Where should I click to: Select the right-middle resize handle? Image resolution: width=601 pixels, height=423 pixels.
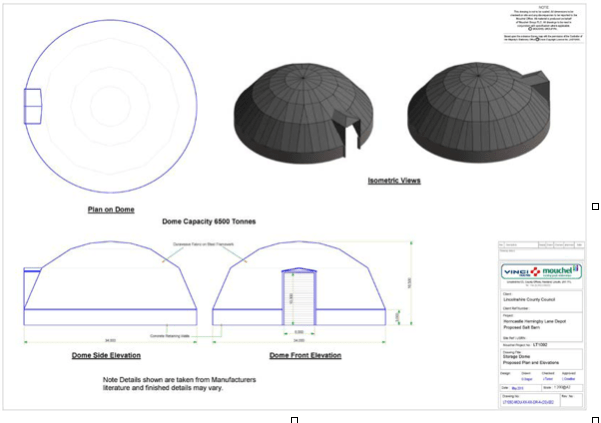pyautogui.click(x=595, y=207)
